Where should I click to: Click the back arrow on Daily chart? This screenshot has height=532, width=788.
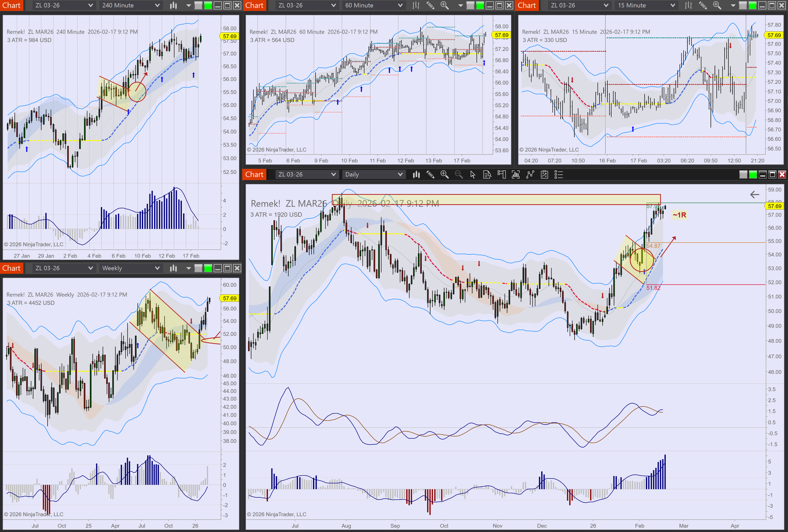point(755,195)
